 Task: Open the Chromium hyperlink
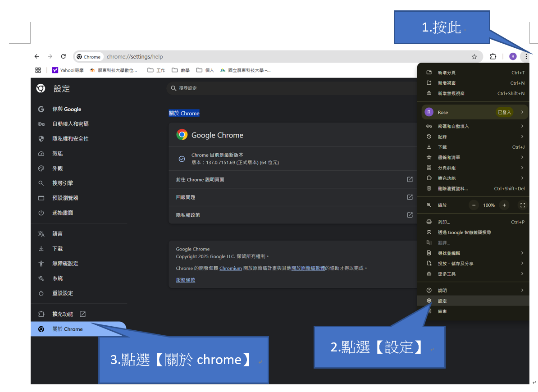pyautogui.click(x=231, y=268)
